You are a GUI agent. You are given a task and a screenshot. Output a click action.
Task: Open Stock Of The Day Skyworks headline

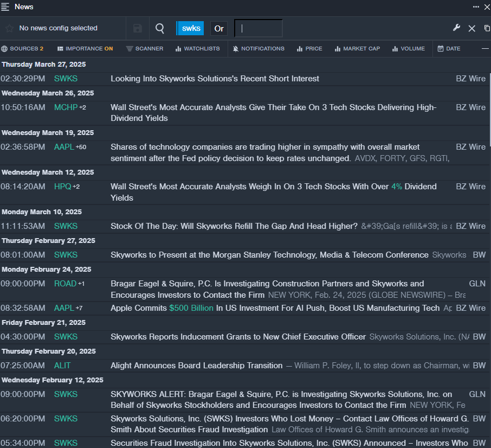pyautogui.click(x=234, y=226)
